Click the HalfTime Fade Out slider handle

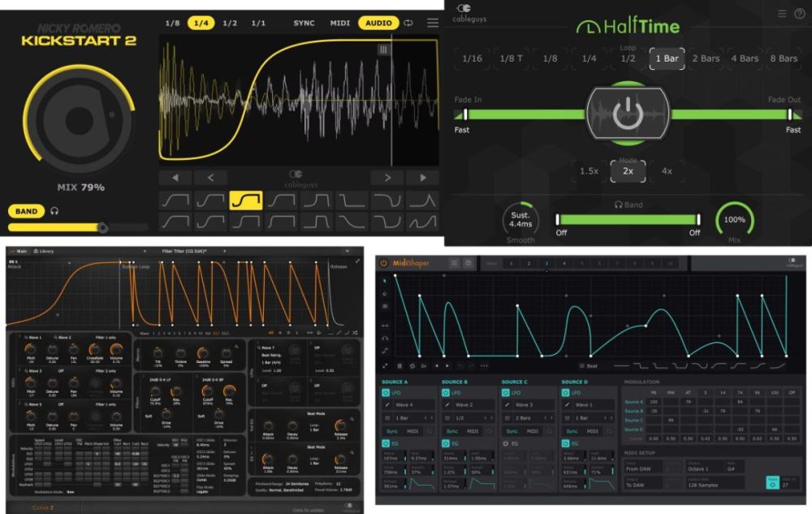coord(790,114)
